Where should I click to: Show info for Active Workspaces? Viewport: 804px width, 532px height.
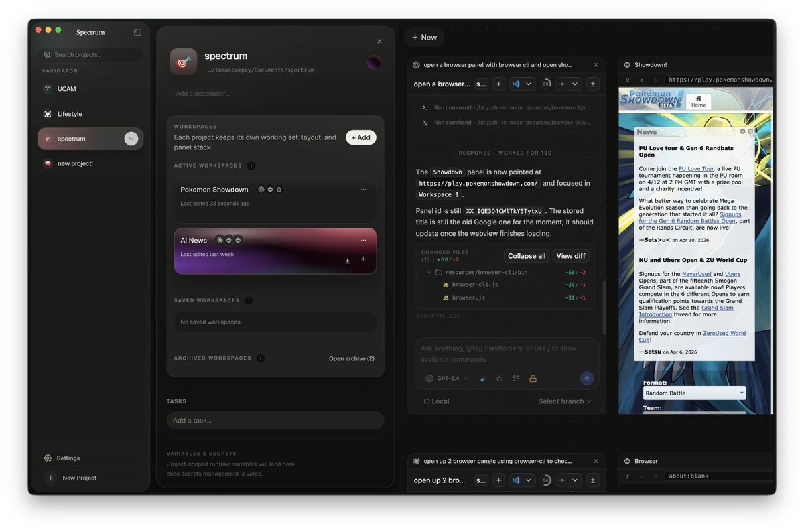251,165
